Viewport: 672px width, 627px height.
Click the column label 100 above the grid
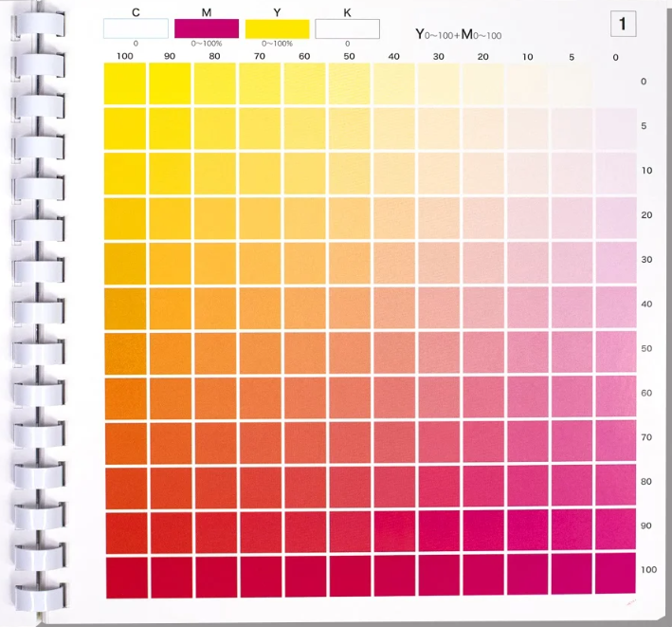124,57
